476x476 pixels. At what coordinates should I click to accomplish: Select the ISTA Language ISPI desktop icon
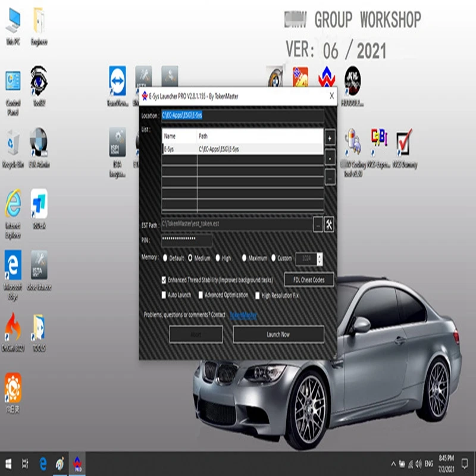click(x=117, y=152)
